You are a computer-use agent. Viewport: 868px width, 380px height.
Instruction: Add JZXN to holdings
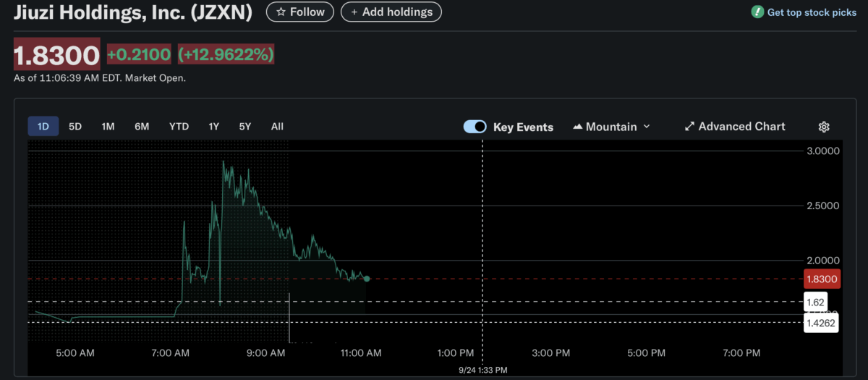[391, 12]
